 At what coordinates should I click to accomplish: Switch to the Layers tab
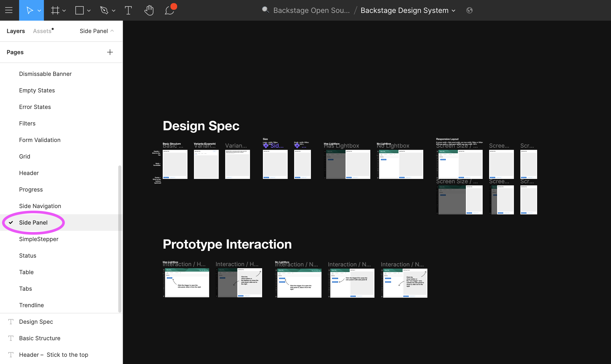click(x=15, y=31)
